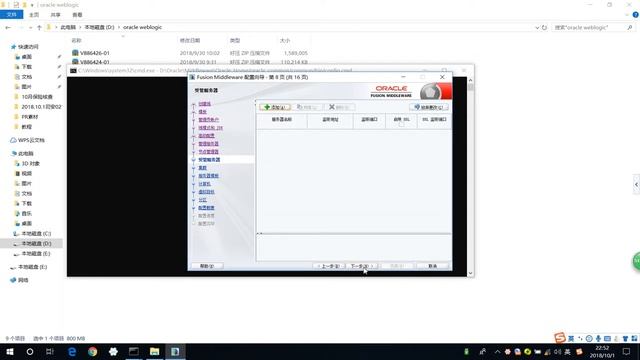
Task: Open 网络 in sidebar
Action: click(23, 280)
